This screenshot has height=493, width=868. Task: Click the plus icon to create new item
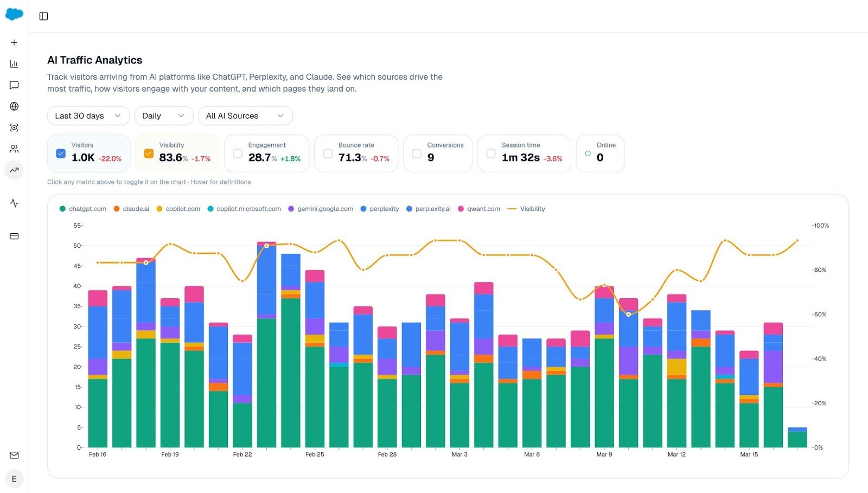tap(14, 42)
